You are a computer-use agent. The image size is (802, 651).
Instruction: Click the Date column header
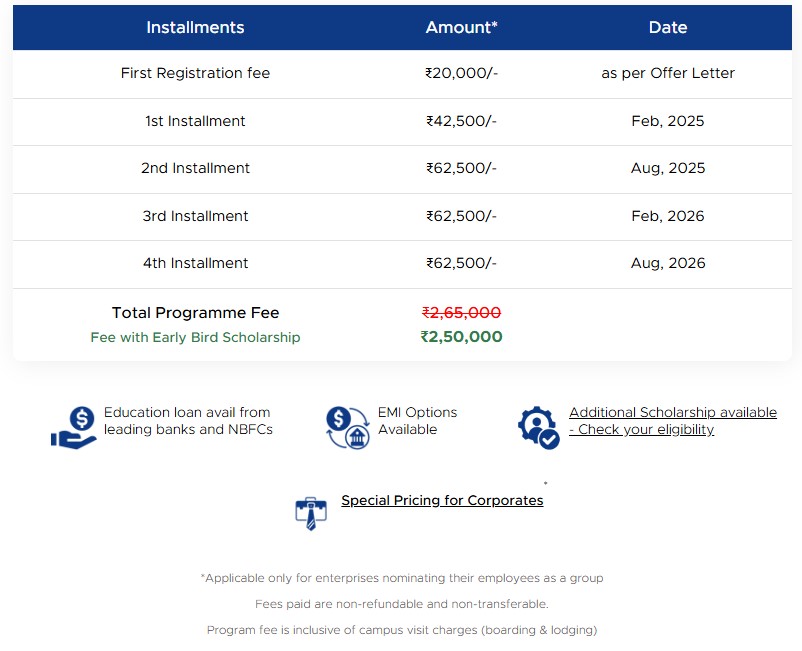[x=667, y=28]
